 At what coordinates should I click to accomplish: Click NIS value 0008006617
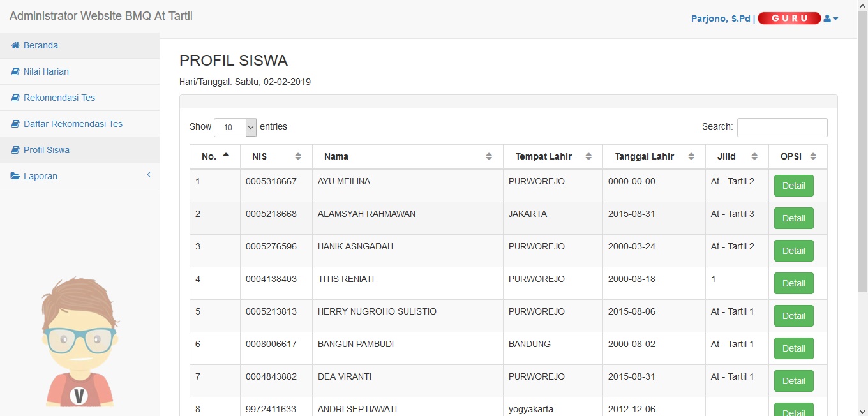point(271,344)
